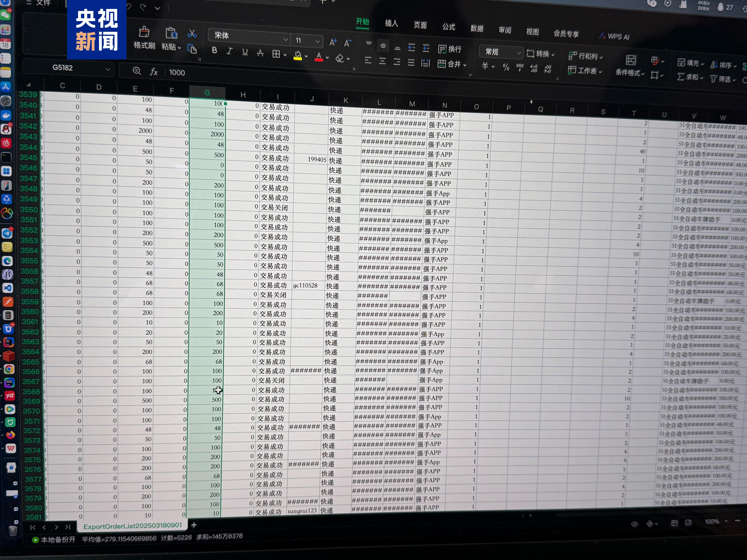Click the increase font size icon

333,42
